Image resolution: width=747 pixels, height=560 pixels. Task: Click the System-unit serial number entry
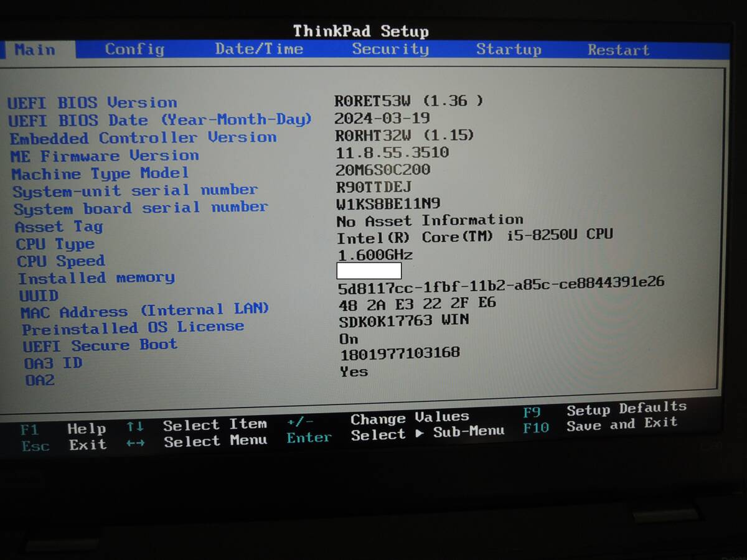point(135,190)
